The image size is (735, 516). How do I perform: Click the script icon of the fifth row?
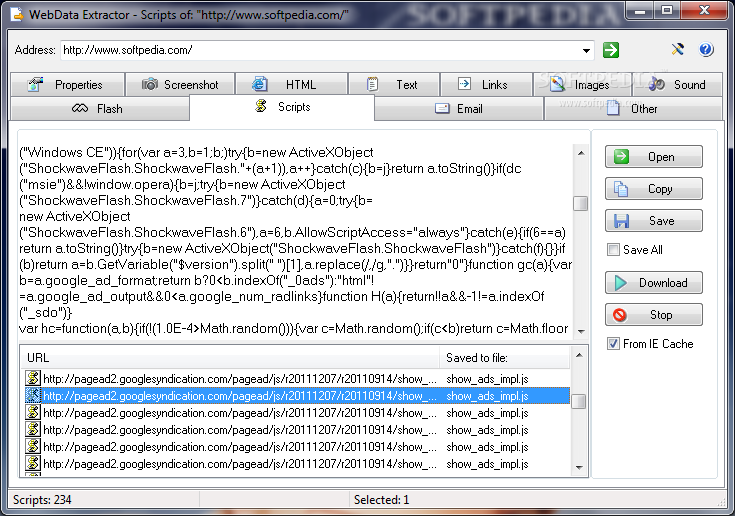click(x=32, y=446)
